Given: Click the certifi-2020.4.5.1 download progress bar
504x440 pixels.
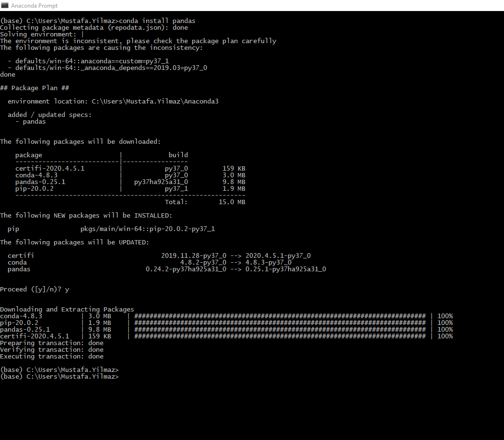Looking at the screenshot, I should [280, 336].
